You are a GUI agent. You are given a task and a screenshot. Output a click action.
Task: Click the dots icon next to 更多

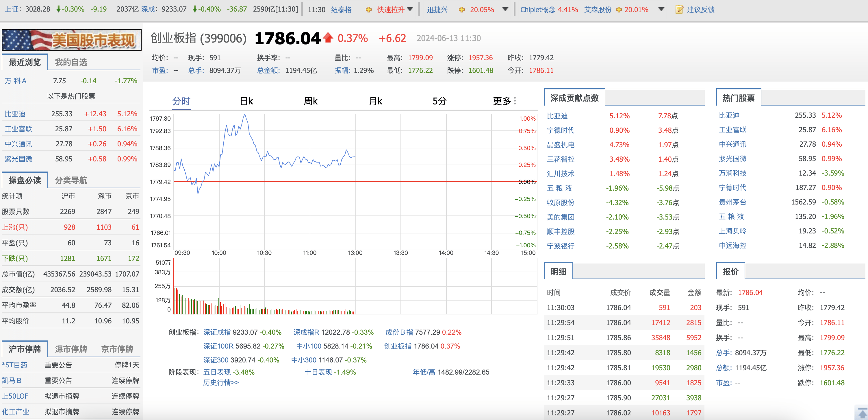coord(515,100)
